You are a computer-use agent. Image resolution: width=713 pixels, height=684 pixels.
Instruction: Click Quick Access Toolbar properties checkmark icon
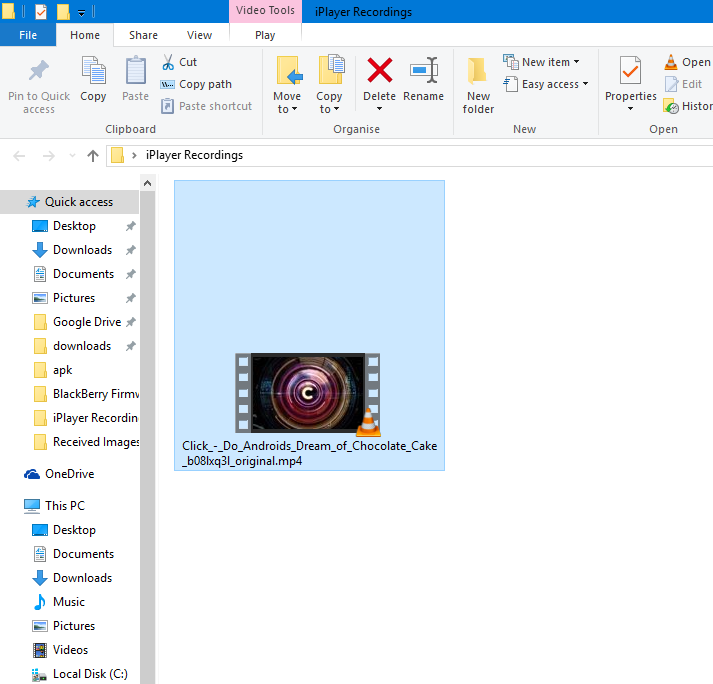coord(41,11)
